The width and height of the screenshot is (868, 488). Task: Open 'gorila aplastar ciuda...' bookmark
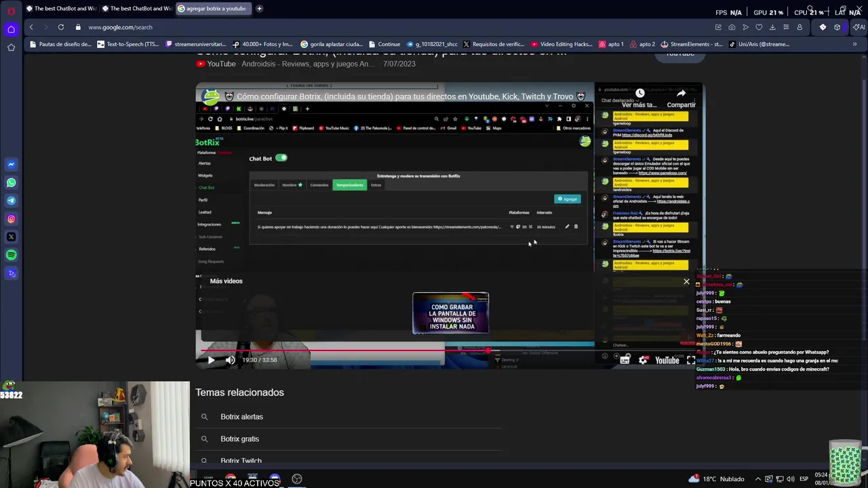click(332, 44)
